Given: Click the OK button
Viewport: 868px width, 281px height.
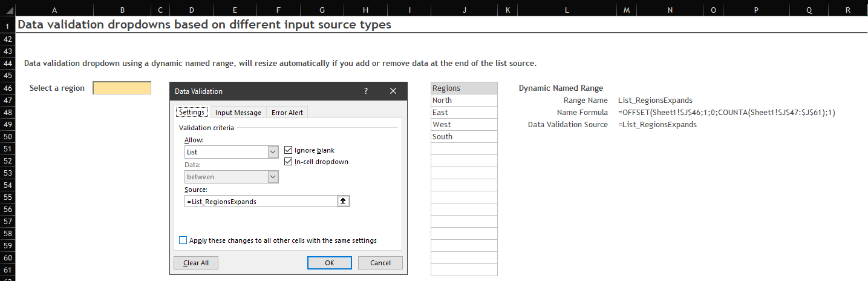Looking at the screenshot, I should pos(330,263).
